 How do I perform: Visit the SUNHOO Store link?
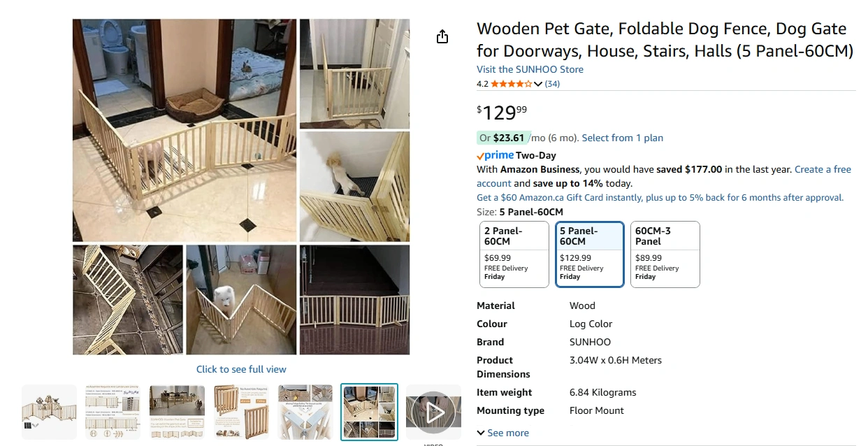pyautogui.click(x=530, y=69)
